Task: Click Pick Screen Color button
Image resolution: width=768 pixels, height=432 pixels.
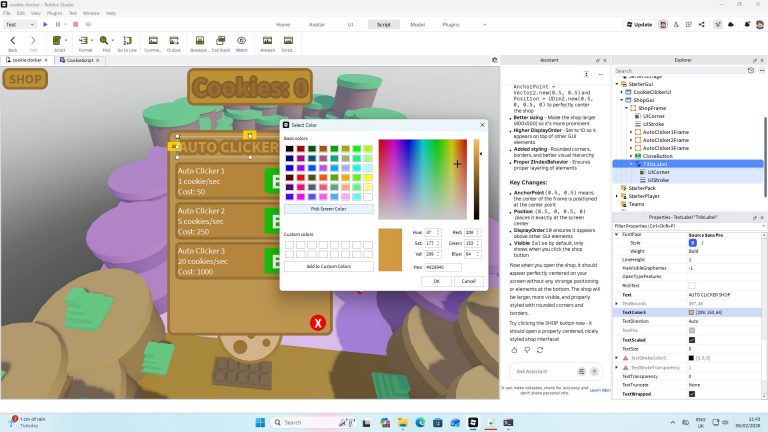Action: pos(328,208)
